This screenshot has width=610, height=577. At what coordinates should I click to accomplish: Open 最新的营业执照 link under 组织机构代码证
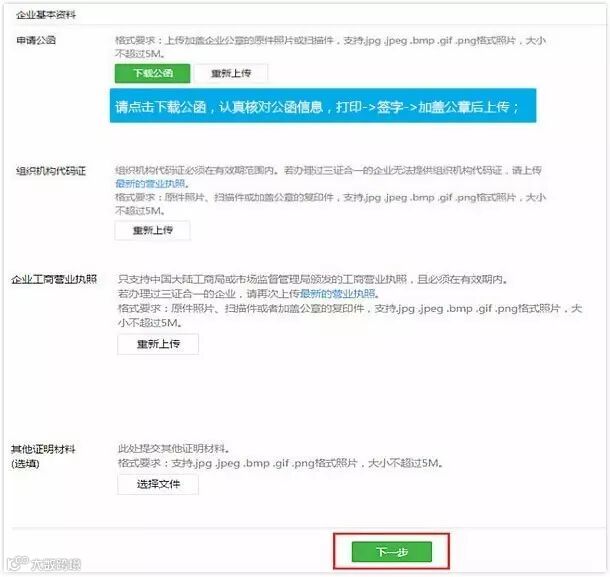click(151, 184)
